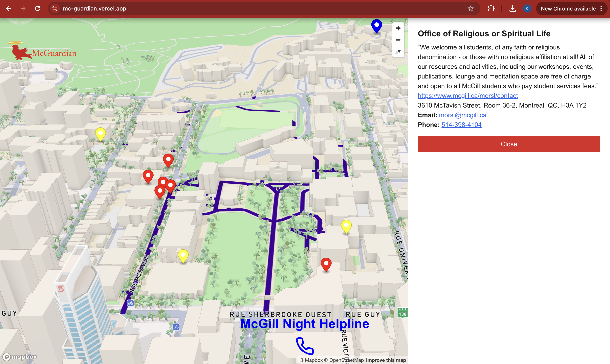610x364 pixels.
Task: Click the map zoom out minus button
Action: (x=398, y=40)
